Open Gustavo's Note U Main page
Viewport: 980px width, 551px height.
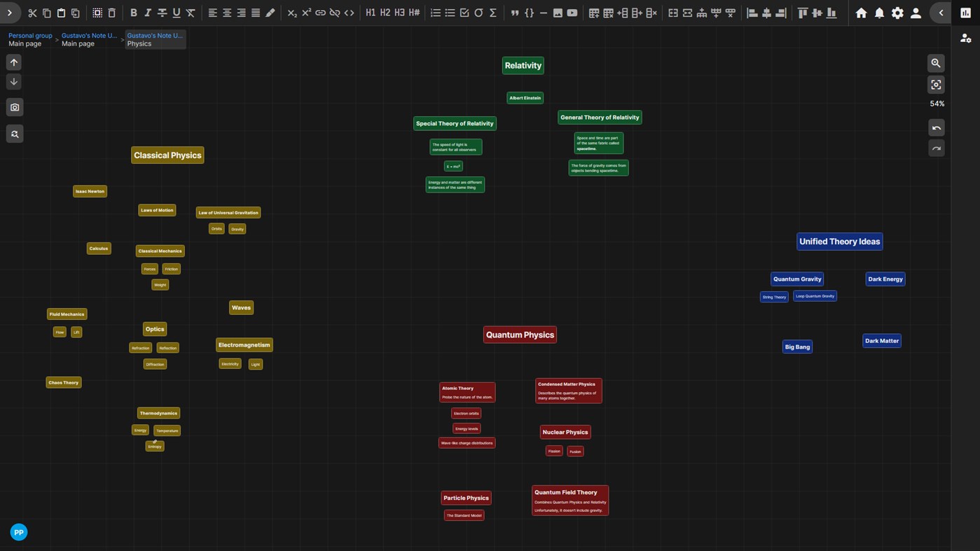(89, 39)
